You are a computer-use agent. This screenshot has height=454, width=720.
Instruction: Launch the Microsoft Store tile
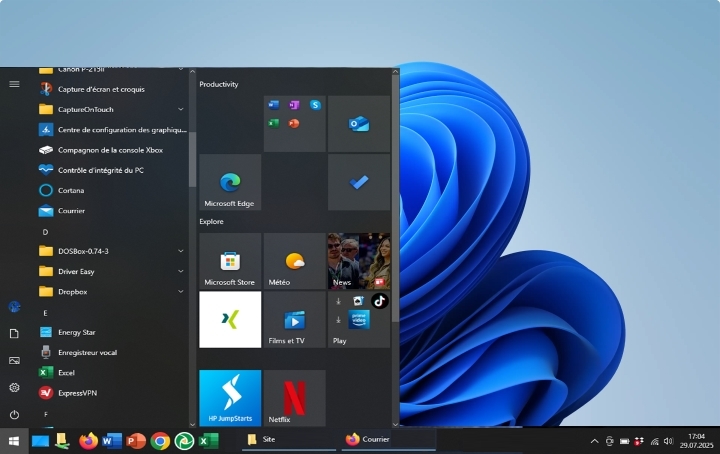(230, 261)
